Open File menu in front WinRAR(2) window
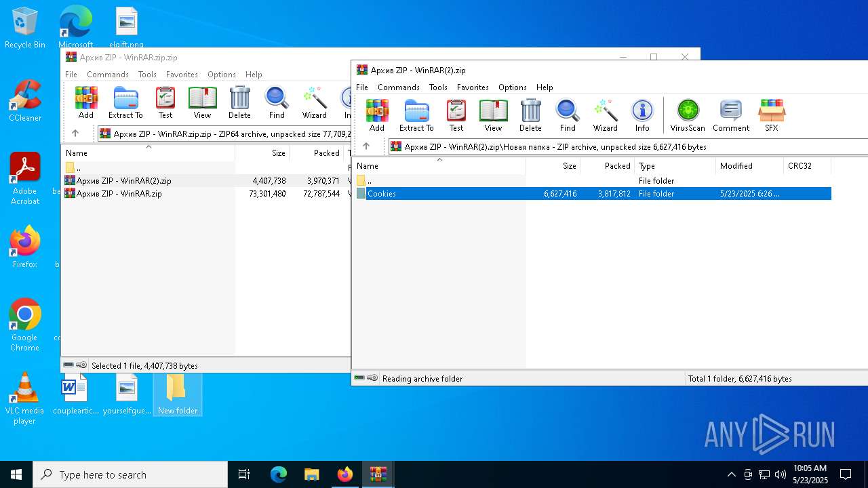Screen dimensions: 868x488 point(362,87)
